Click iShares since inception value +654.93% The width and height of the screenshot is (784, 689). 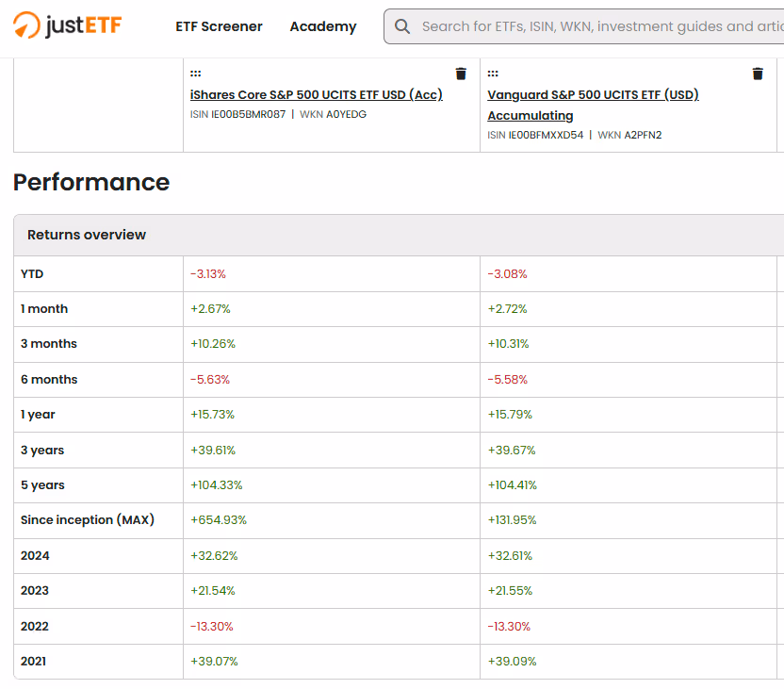click(x=219, y=520)
